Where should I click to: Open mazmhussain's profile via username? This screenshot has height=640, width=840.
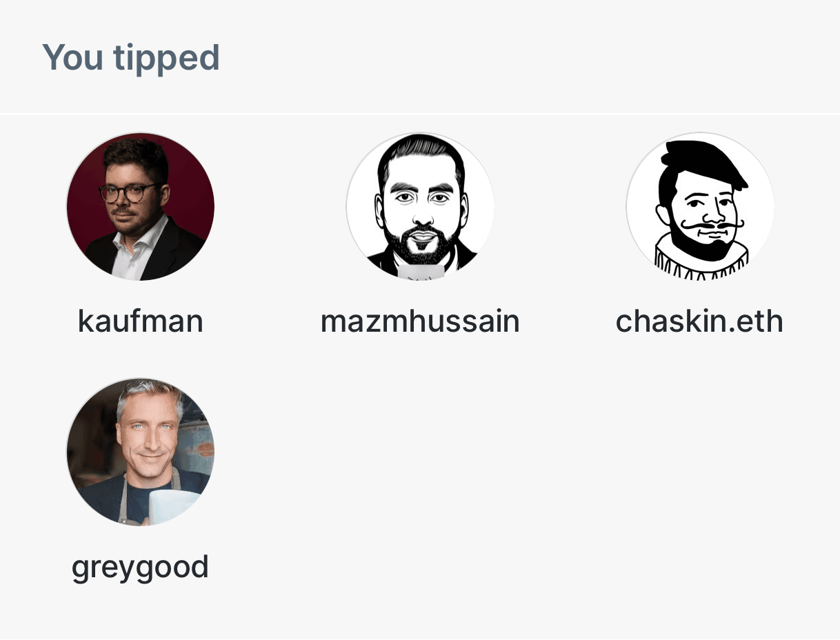tap(419, 320)
